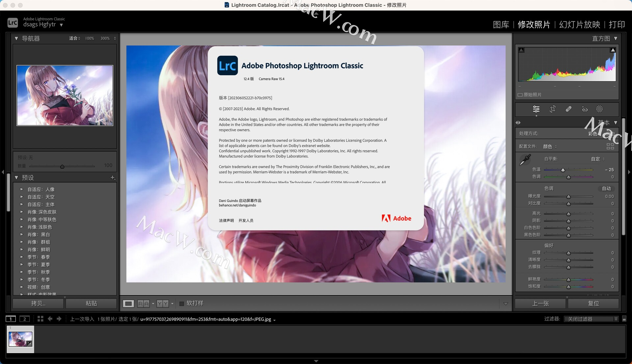Click the 拷贝... copy settings button
632x364 pixels.
pyautogui.click(x=38, y=303)
